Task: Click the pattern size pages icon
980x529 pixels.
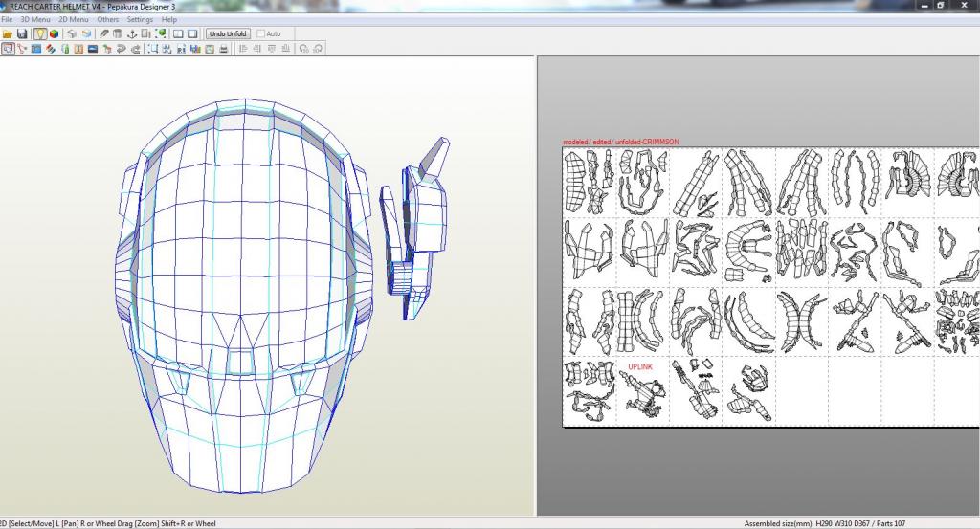Action: (146, 33)
